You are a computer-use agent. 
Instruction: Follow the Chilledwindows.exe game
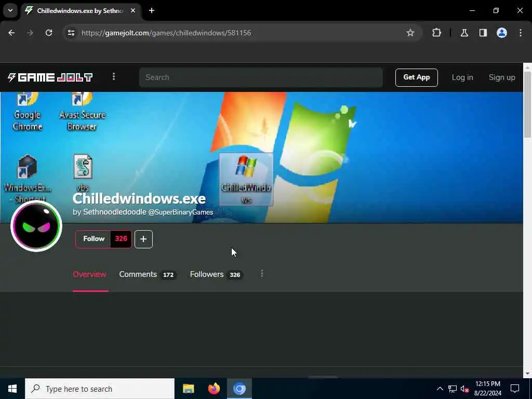click(94, 239)
